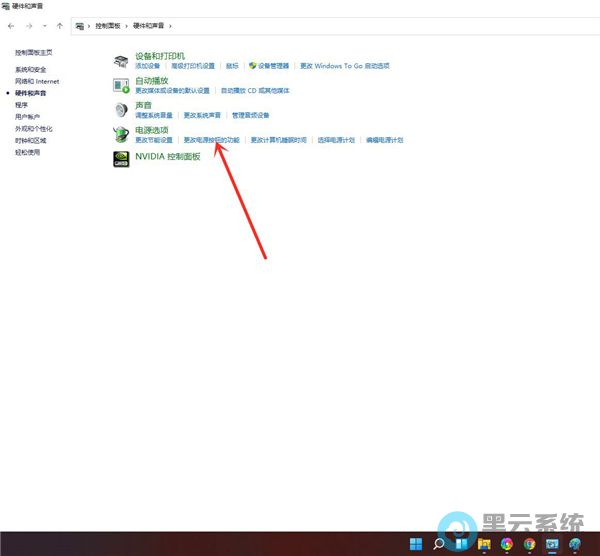This screenshot has height=556, width=600.
Task: Open 控制面板主页 in the sidebar
Action: (34, 52)
